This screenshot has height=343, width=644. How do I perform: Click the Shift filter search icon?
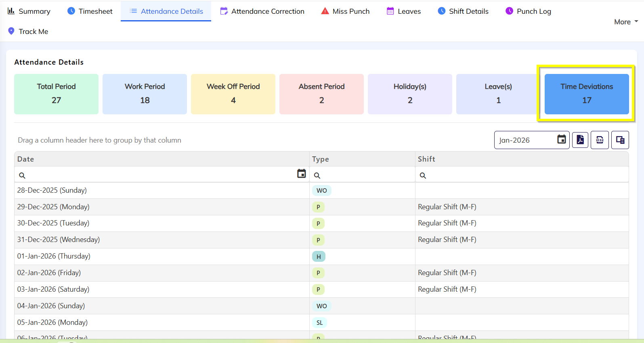click(423, 175)
